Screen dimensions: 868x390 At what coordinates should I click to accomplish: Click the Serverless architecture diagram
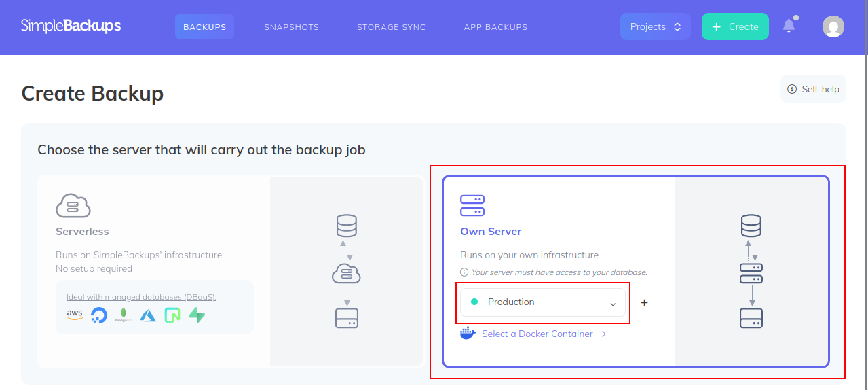point(347,271)
